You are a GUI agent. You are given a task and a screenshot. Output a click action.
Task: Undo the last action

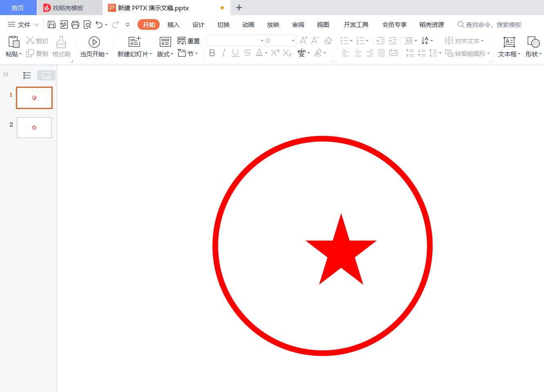click(x=99, y=24)
